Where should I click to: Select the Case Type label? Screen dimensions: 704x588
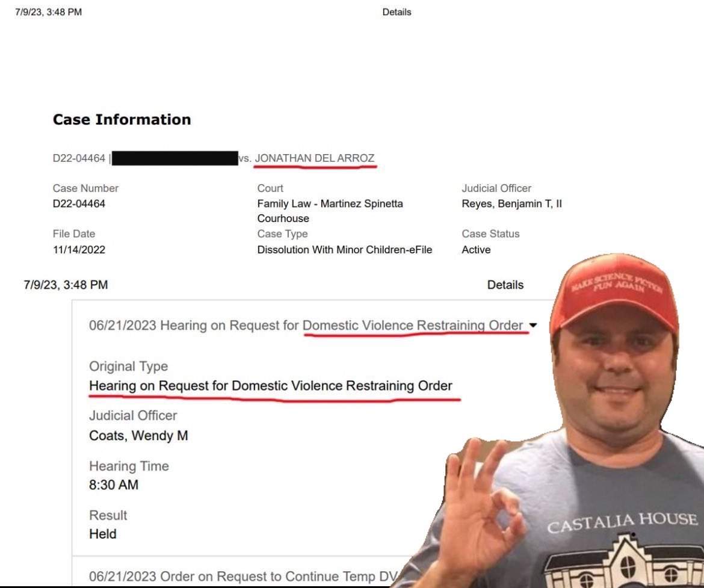coord(282,234)
